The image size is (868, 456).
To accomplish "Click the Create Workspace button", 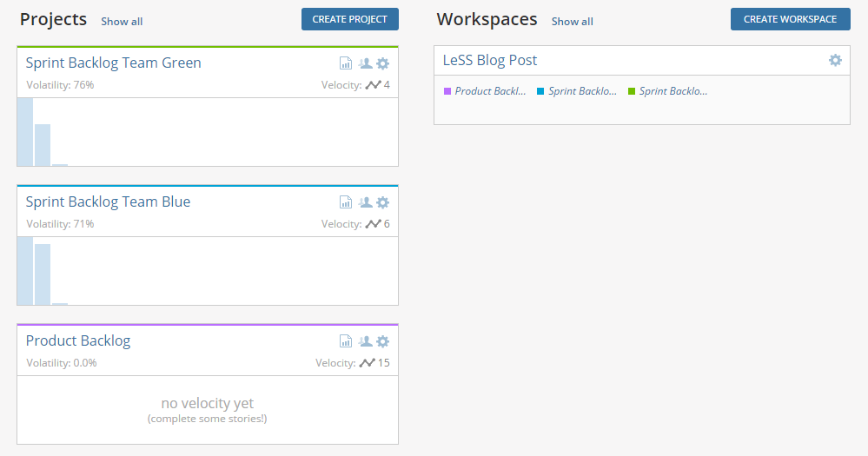I will point(790,19).
